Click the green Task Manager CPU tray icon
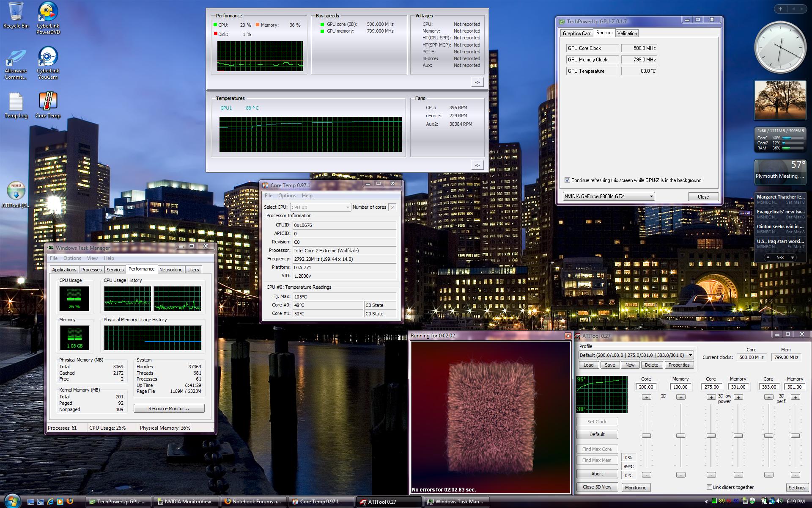 (x=714, y=501)
